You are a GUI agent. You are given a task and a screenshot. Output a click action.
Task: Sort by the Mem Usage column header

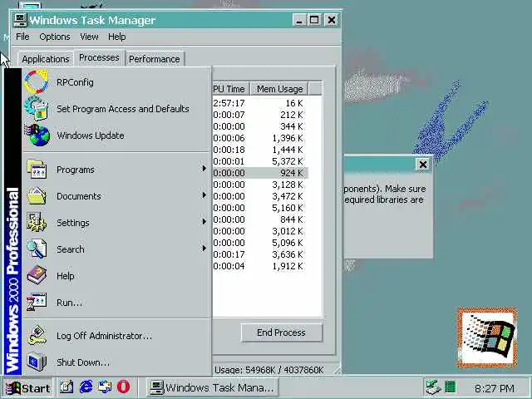(x=279, y=89)
